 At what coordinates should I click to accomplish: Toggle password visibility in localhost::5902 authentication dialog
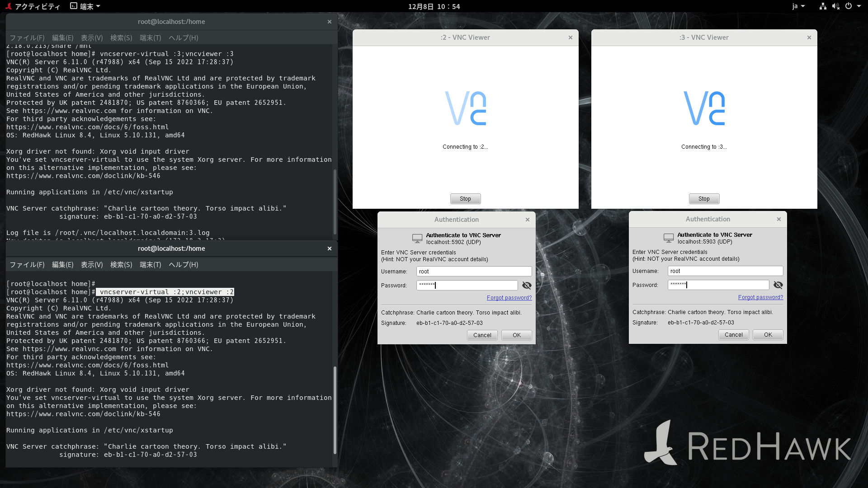(x=527, y=286)
